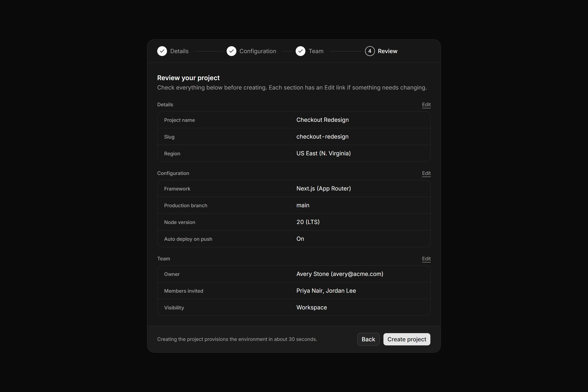This screenshot has width=588, height=392.
Task: Click the 'Details' section heading above the table
Action: point(165,105)
